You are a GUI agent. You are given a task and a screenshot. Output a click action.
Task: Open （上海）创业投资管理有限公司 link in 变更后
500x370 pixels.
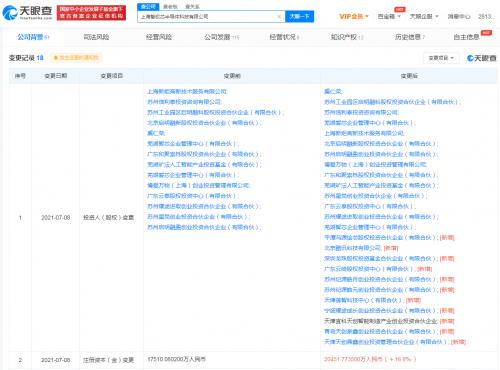click(x=375, y=164)
